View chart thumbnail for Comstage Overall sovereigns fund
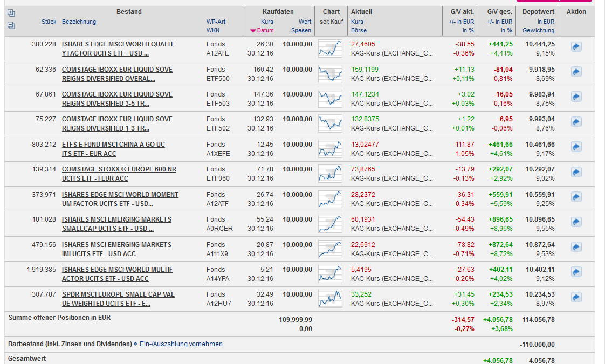The image size is (605, 364). pos(330,73)
